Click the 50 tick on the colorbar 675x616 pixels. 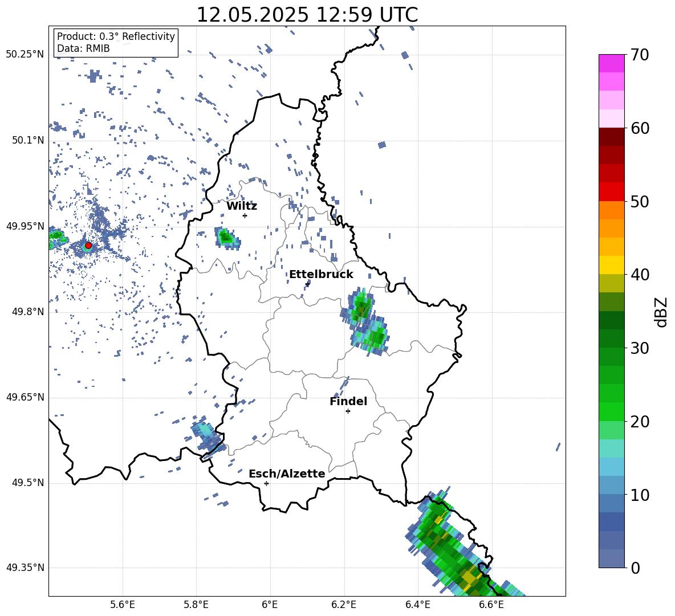point(640,201)
